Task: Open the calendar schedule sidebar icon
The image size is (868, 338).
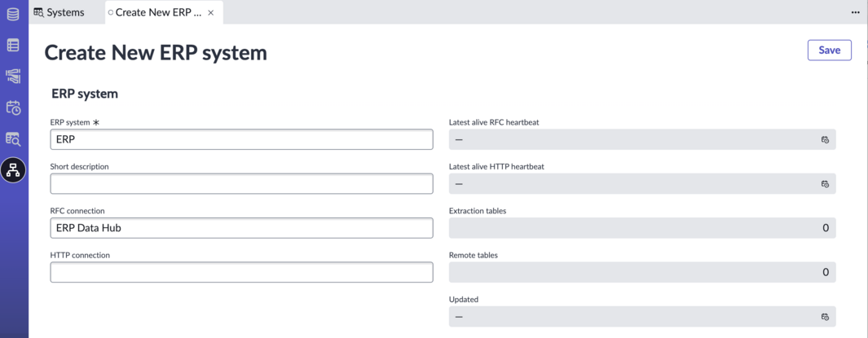Action: click(x=13, y=108)
